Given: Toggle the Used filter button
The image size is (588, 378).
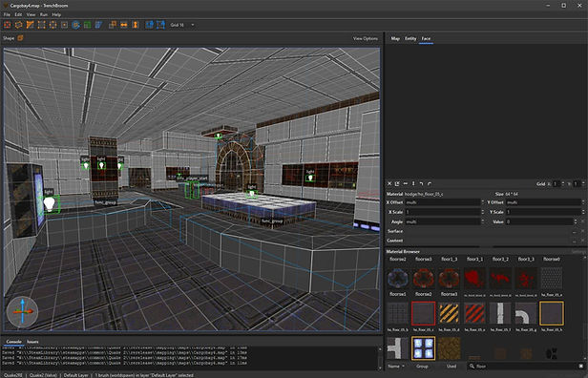Looking at the screenshot, I should coord(451,366).
